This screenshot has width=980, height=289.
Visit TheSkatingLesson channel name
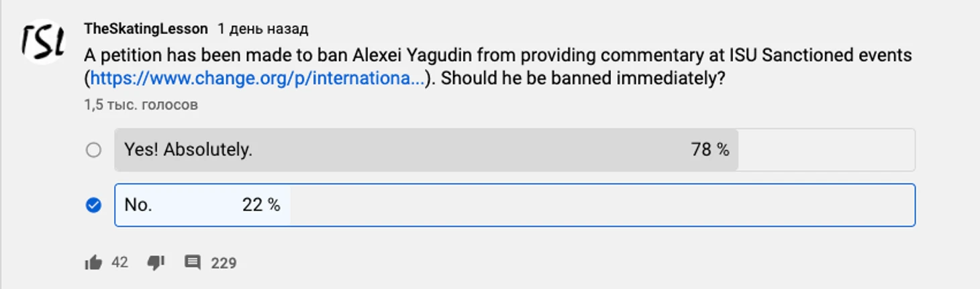tap(146, 29)
